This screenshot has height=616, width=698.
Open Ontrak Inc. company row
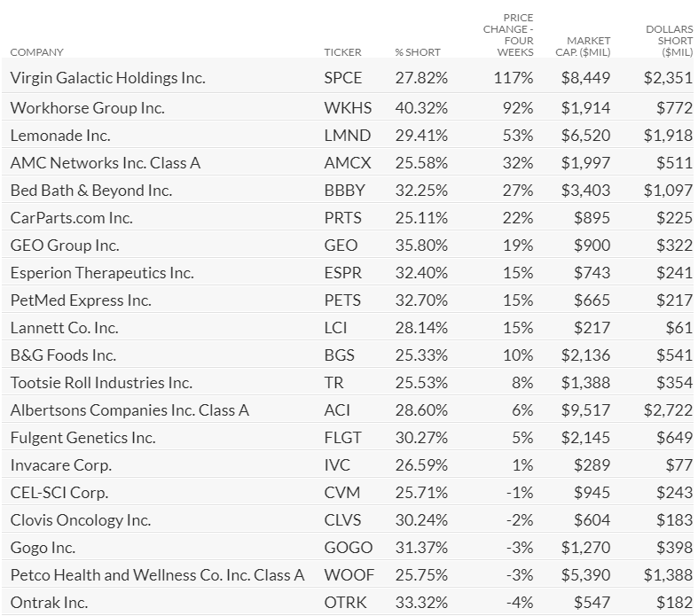pyautogui.click(x=347, y=602)
